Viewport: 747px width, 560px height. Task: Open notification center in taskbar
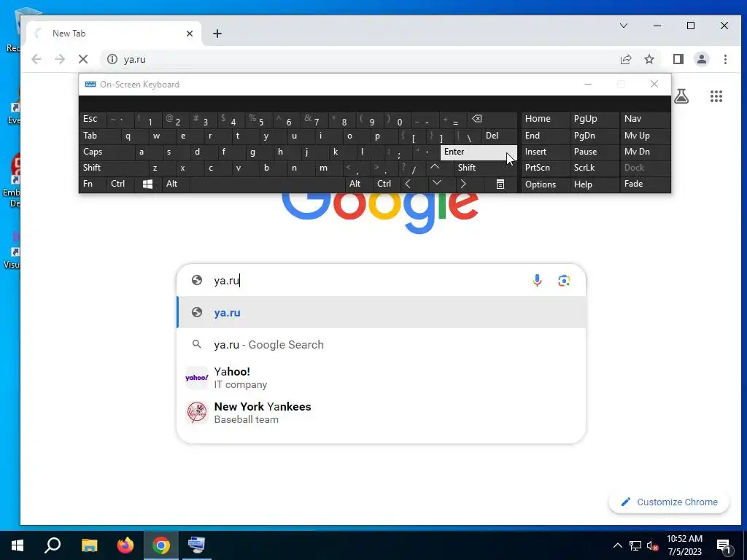point(724,545)
